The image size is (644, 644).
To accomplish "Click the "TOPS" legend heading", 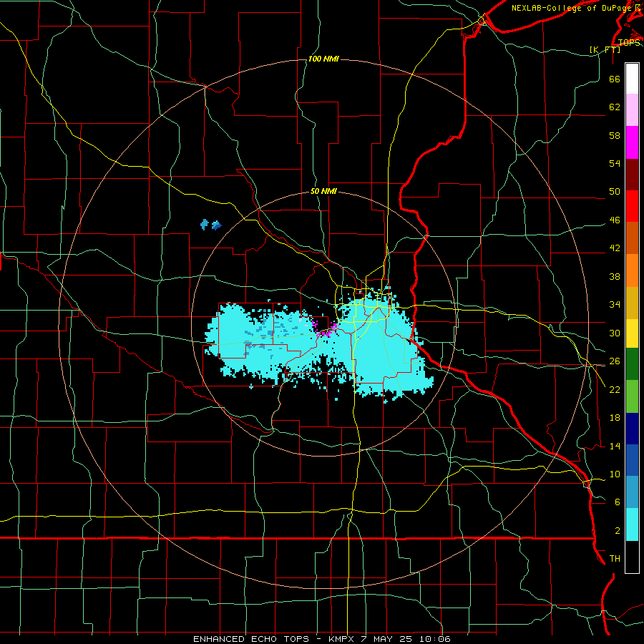I will (629, 42).
